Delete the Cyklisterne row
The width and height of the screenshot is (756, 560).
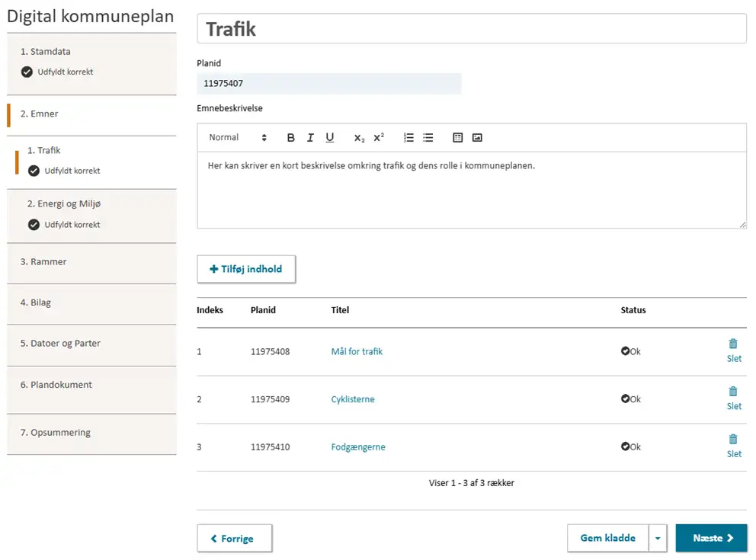[733, 398]
